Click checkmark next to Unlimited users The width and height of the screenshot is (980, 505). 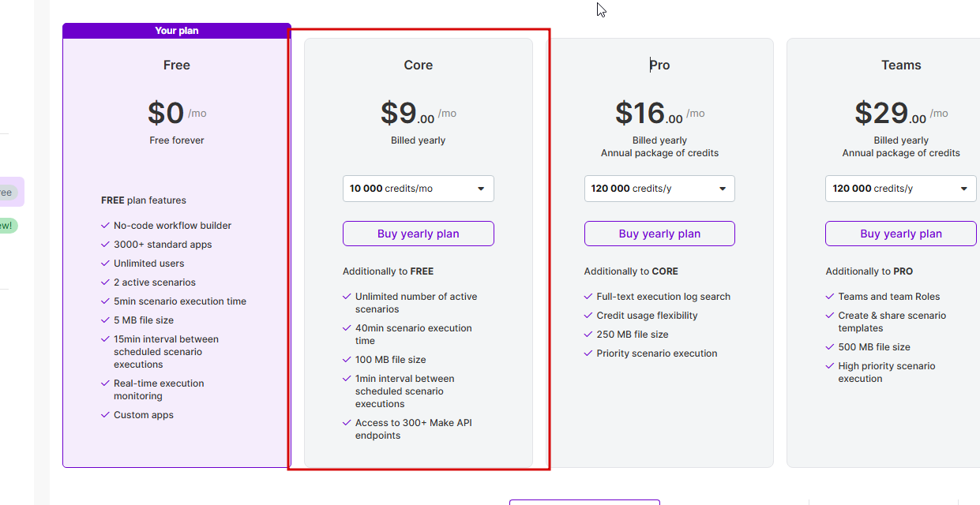[x=106, y=264]
